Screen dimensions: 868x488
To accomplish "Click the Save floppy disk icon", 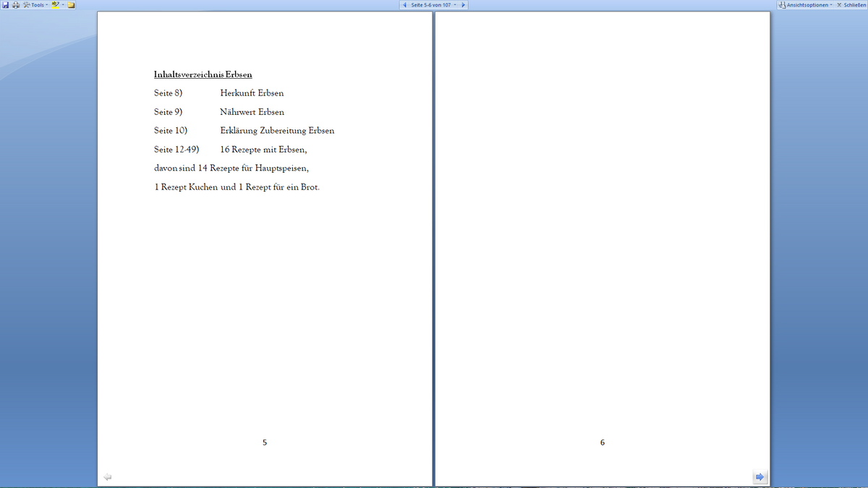I will [5, 5].
